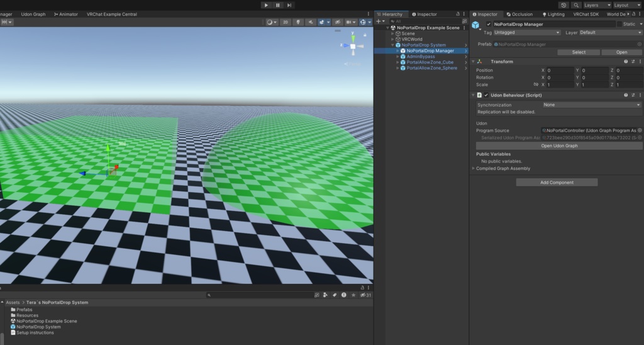Toggle scene effects (skybox/fog) icon
Image resolution: width=644 pixels, height=345 pixels.
click(321, 22)
